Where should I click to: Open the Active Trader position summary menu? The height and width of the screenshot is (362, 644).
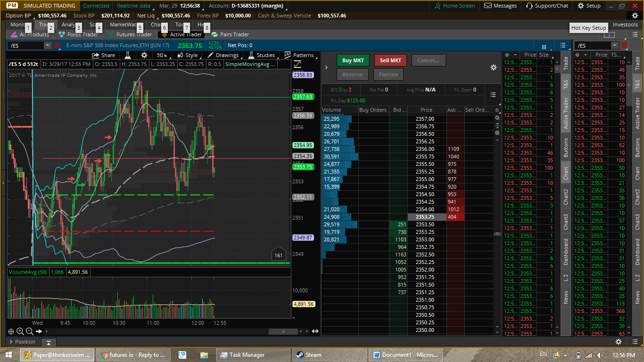(493, 94)
